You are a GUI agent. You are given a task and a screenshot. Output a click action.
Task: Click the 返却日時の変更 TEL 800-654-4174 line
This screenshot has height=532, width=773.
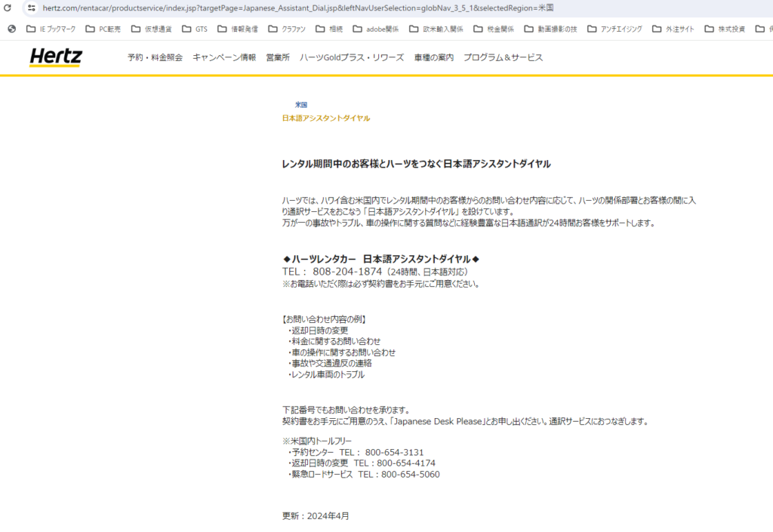coord(362,463)
